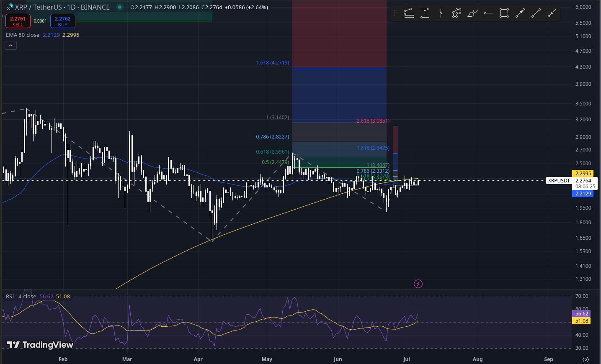Select the 0.786 (2.8227) Fibonacci label

[x=273, y=137]
